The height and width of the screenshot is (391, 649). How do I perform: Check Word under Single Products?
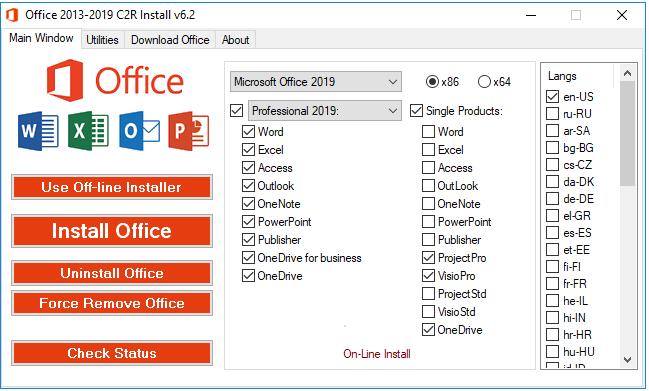(428, 132)
